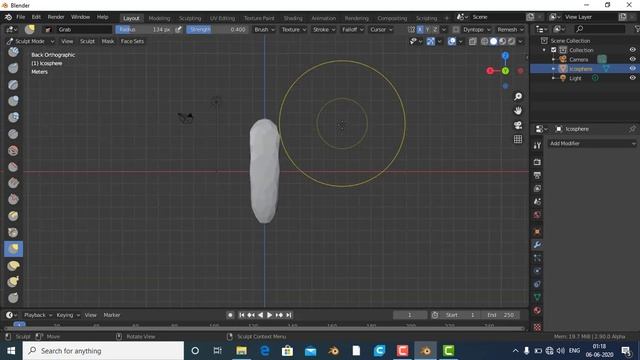Uncheck the Collection exclude checkbox
Image resolution: width=640 pixels, height=360 pixels.
pyautogui.click(x=554, y=50)
